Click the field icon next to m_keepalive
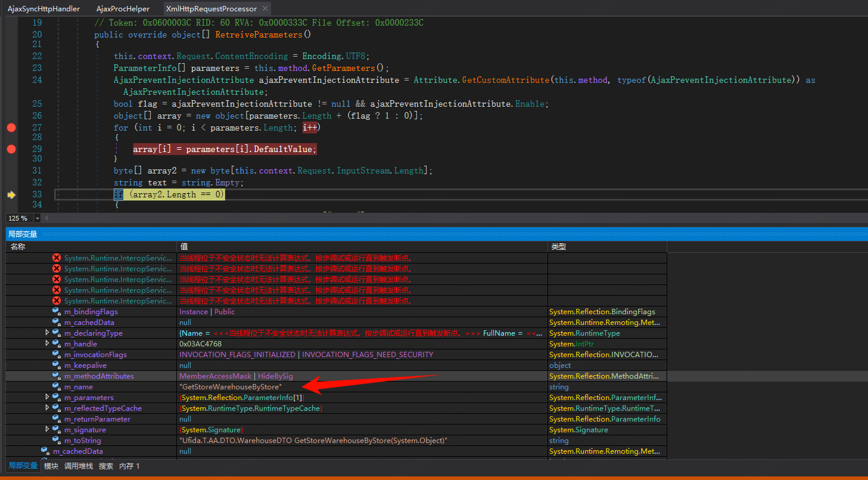The height and width of the screenshot is (480, 868). (56, 366)
